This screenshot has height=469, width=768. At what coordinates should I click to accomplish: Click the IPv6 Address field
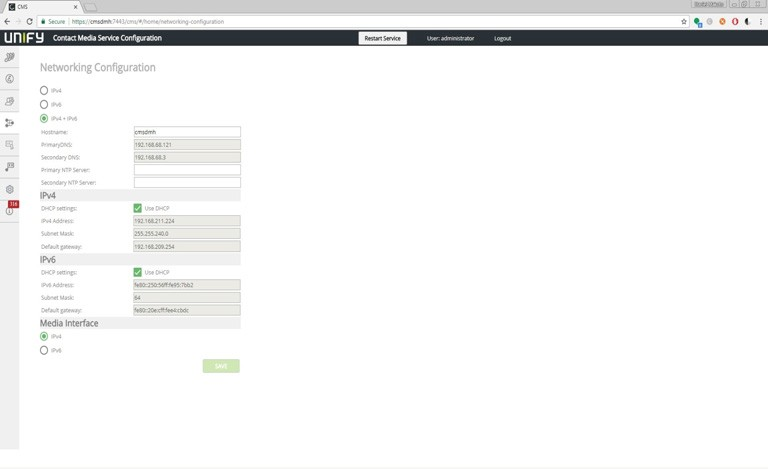click(187, 285)
